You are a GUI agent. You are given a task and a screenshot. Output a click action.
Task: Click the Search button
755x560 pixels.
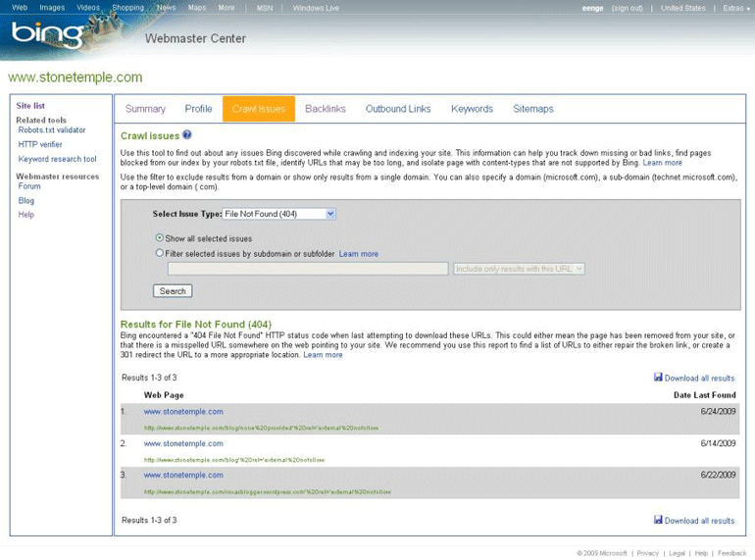pos(173,291)
